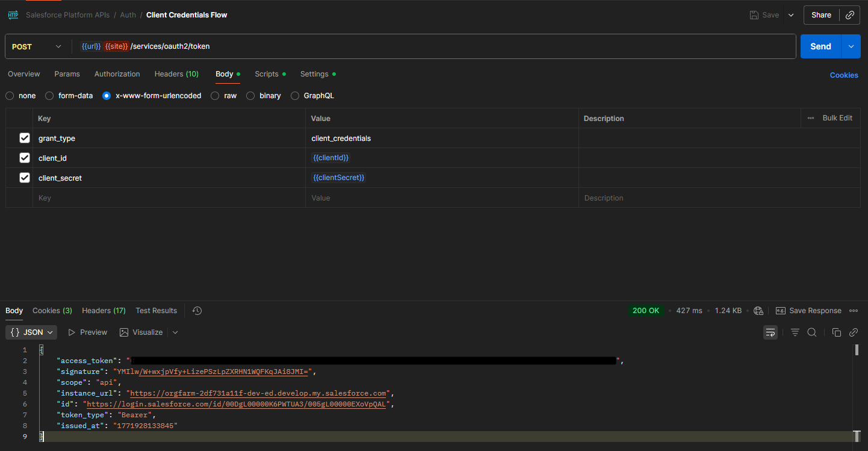Open the JSON format dropdown
This screenshot has height=451, width=868.
[x=31, y=332]
